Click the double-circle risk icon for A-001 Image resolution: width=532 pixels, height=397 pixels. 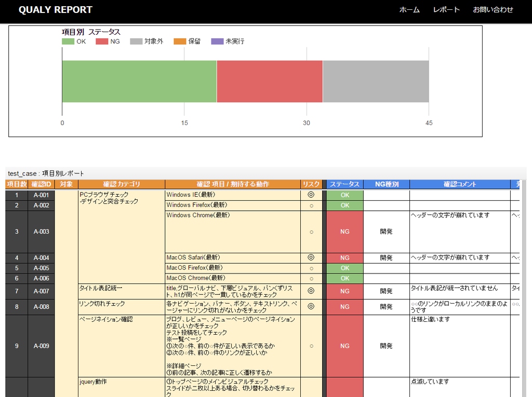pyautogui.click(x=311, y=195)
